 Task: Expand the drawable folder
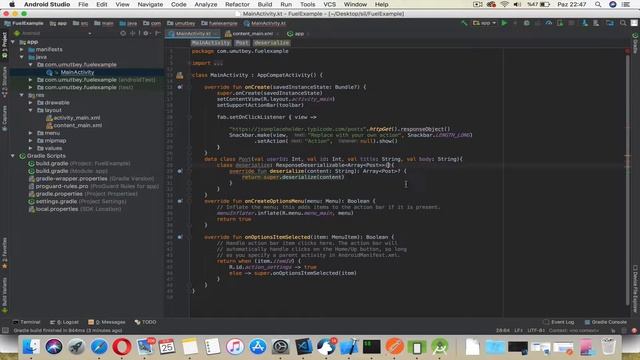pos(31,103)
